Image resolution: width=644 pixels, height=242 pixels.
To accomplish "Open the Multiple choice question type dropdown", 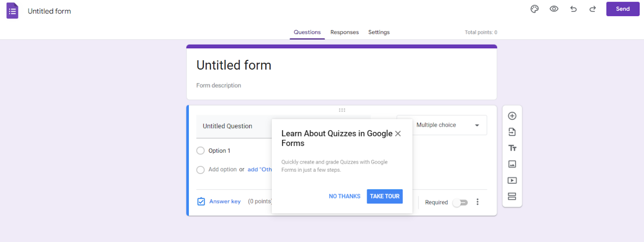I will click(x=441, y=125).
